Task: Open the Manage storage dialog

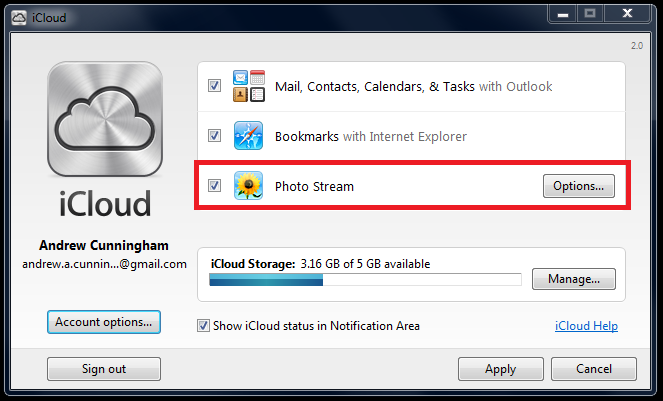Action: [x=574, y=279]
